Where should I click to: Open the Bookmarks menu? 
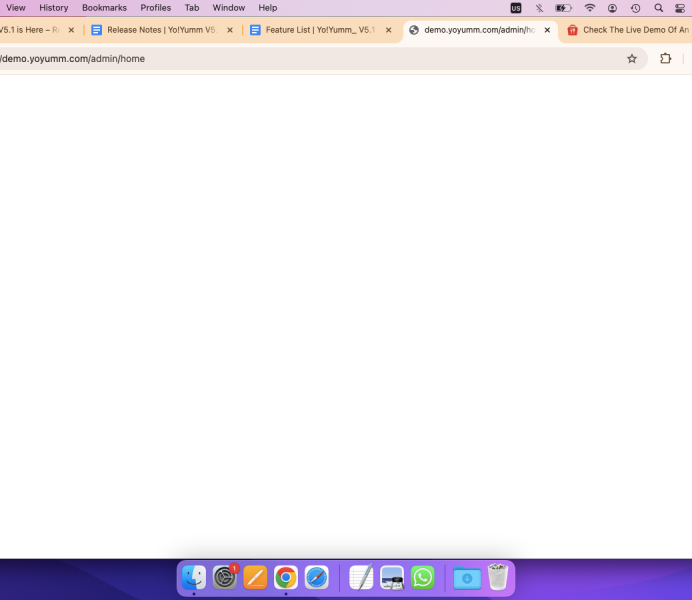tap(104, 8)
